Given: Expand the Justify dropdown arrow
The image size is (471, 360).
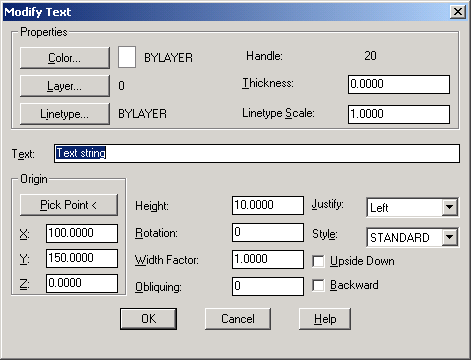Looking at the screenshot, I should coord(450,207).
